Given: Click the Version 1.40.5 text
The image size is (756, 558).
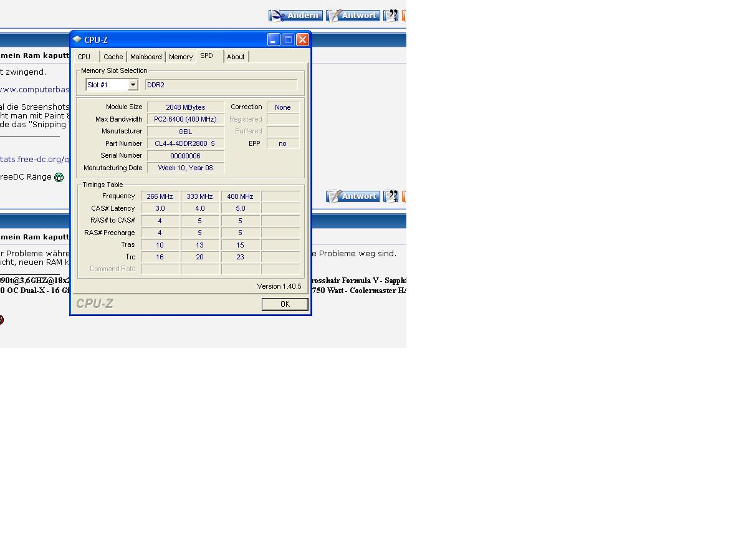Looking at the screenshot, I should point(279,286).
